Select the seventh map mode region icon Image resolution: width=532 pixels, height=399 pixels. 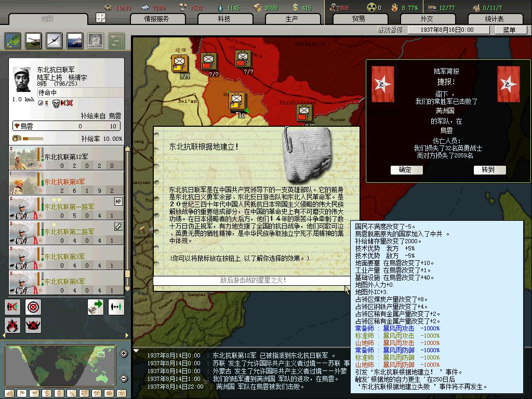tap(84, 394)
